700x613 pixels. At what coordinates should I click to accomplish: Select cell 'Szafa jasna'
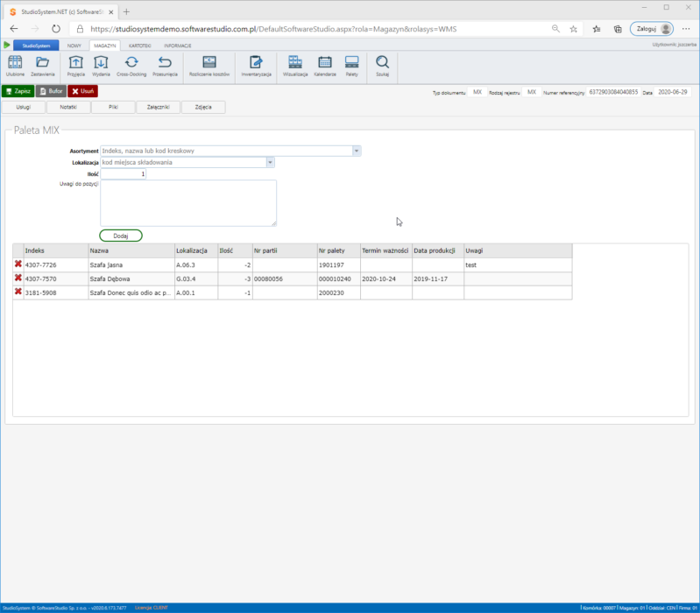(131, 265)
